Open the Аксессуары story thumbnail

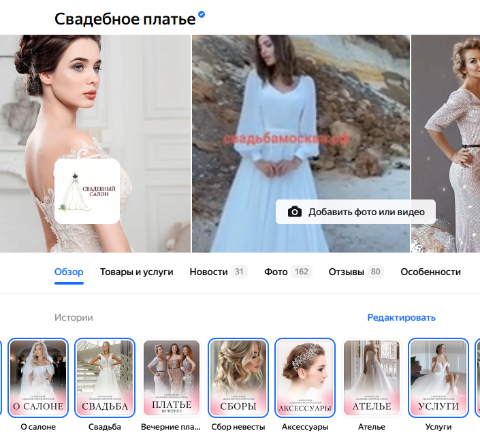click(x=305, y=378)
